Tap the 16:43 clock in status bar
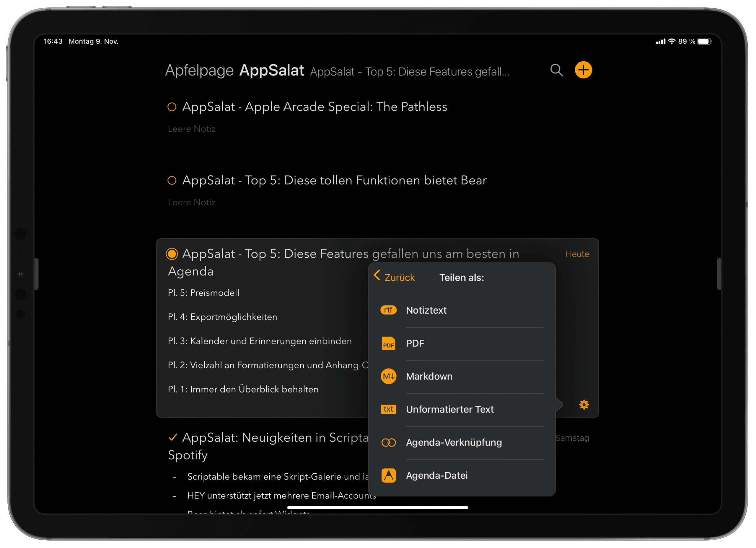Screen dimensions: 756x548 (x=53, y=41)
